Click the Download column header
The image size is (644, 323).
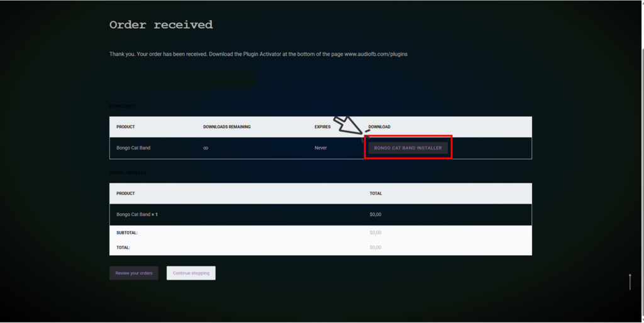(x=379, y=127)
